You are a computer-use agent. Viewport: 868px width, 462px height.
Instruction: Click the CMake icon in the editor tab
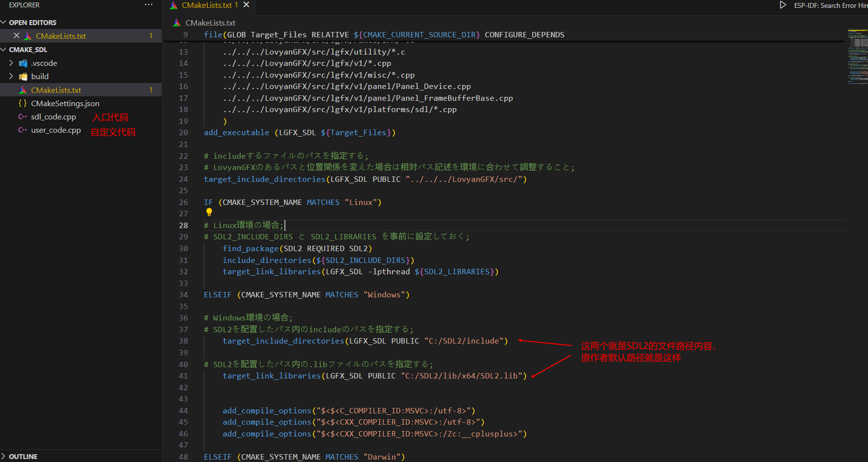click(x=173, y=5)
